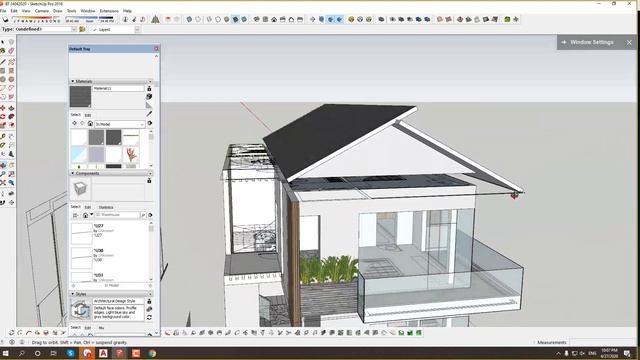
Task: Activate the Rotate tool
Action: 3,117
